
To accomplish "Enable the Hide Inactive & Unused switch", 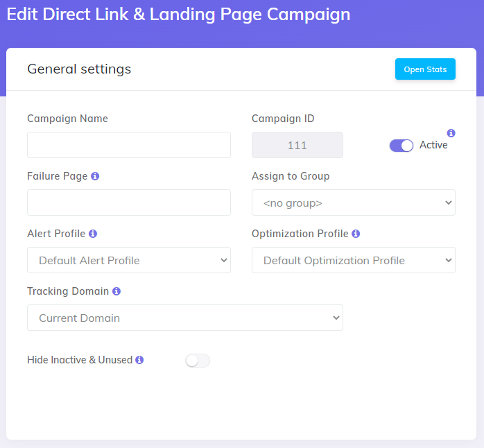I will click(x=198, y=361).
